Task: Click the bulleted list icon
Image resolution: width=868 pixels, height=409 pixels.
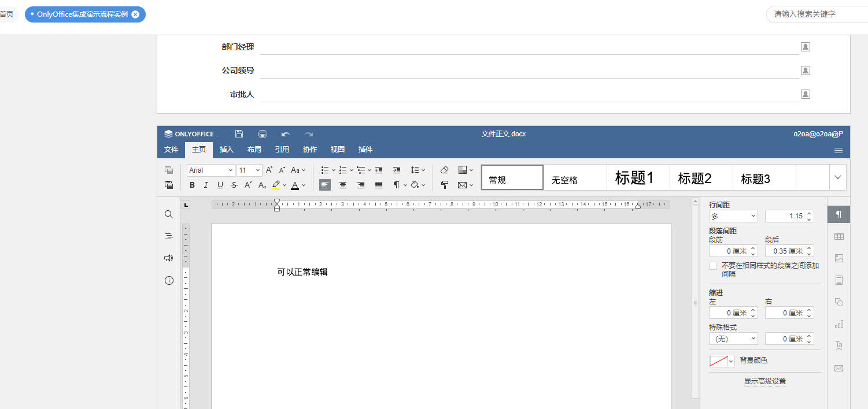Action: click(325, 170)
